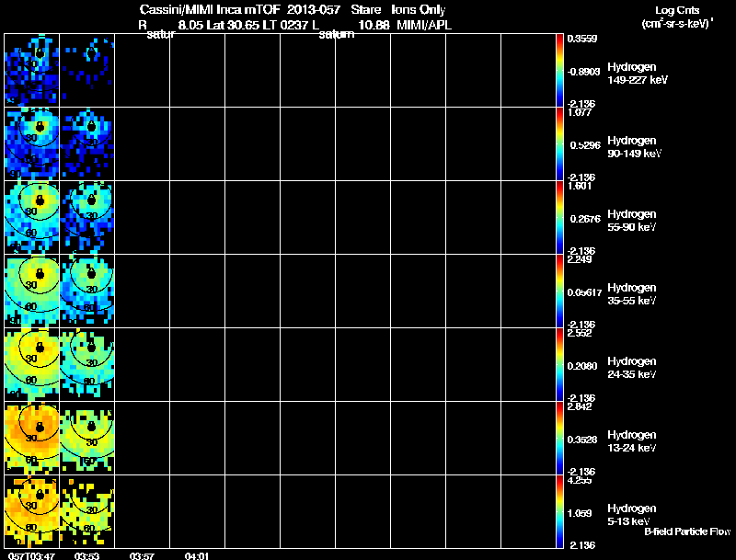This screenshot has height=560, width=736.
Task: Click the '1.601' color scale value
Action: [580, 186]
